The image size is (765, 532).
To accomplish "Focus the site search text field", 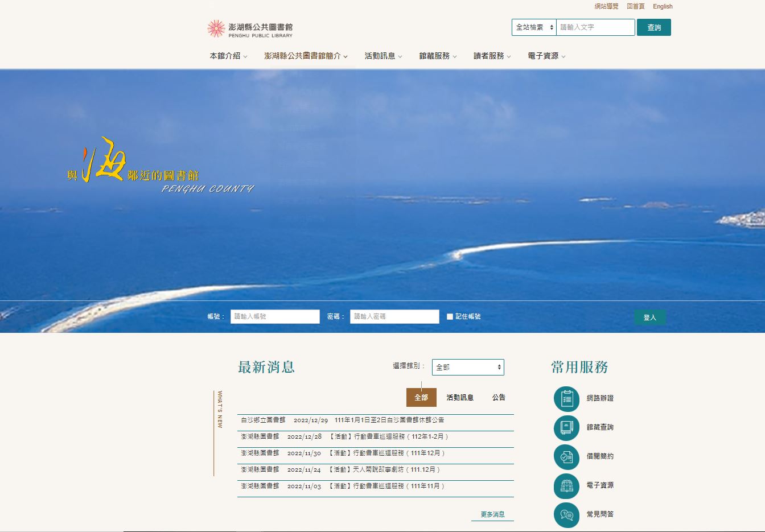I will [x=595, y=27].
